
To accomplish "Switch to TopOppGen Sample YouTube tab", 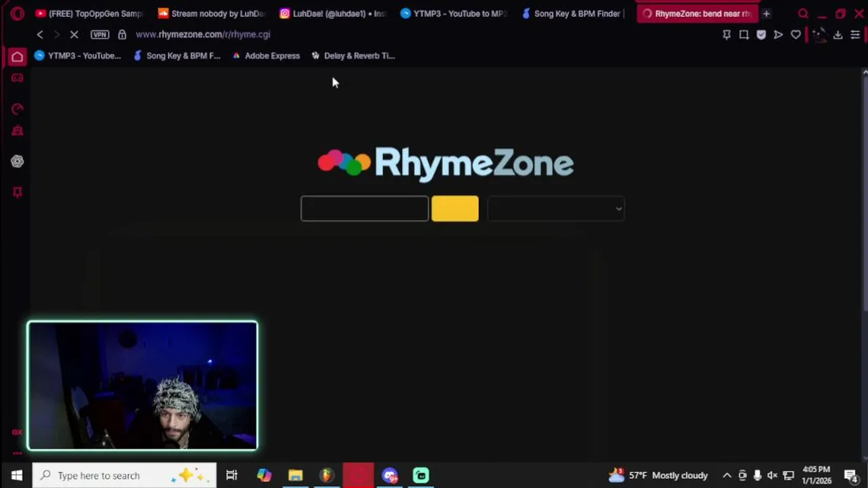I will click(89, 14).
